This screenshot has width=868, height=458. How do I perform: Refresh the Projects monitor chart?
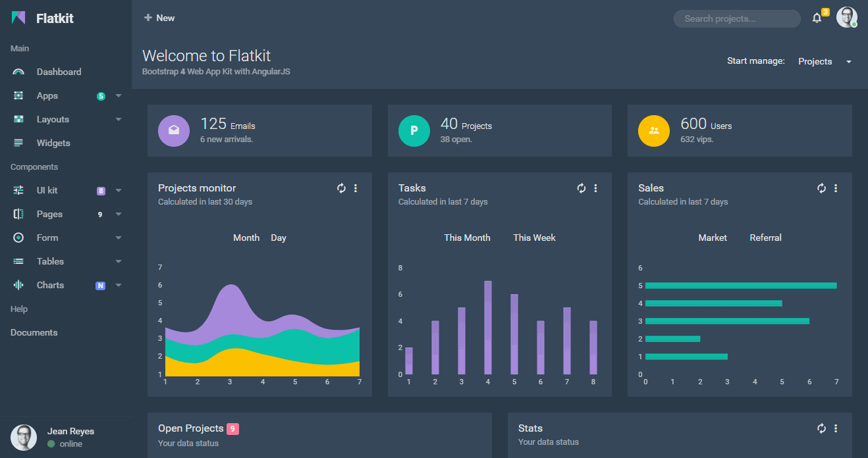tap(341, 188)
